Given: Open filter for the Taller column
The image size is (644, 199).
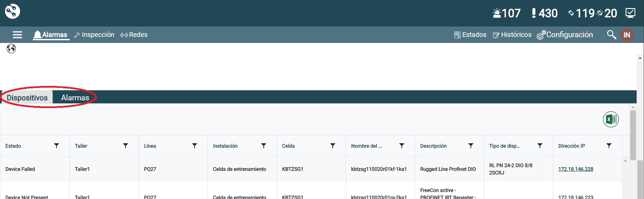Looking at the screenshot, I should (126, 146).
